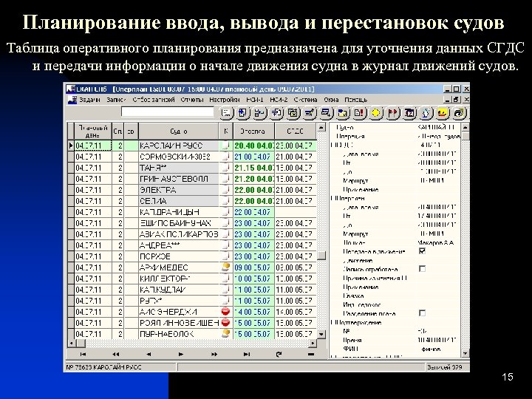Click the refresh arrow in the navigator bar

(x=279, y=354)
